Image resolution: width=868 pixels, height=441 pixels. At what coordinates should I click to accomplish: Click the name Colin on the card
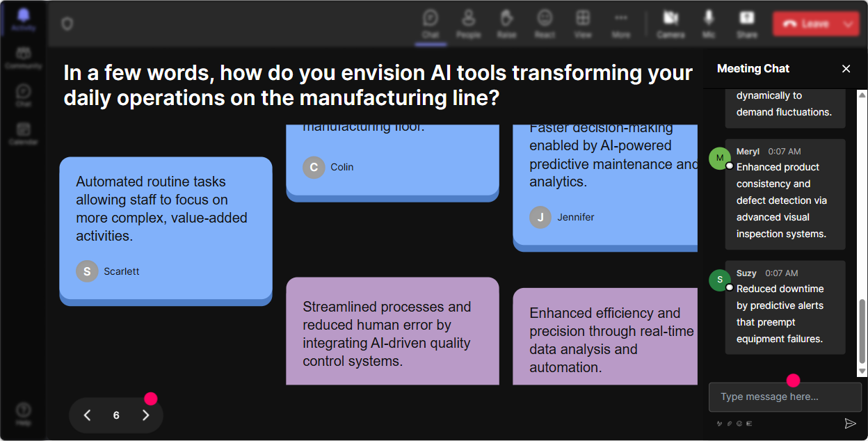[x=342, y=167]
